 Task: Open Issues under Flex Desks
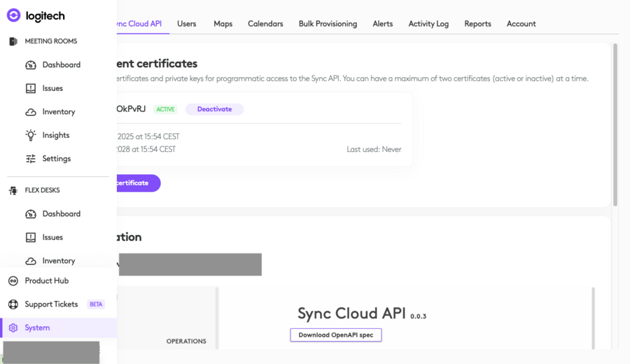(52, 237)
